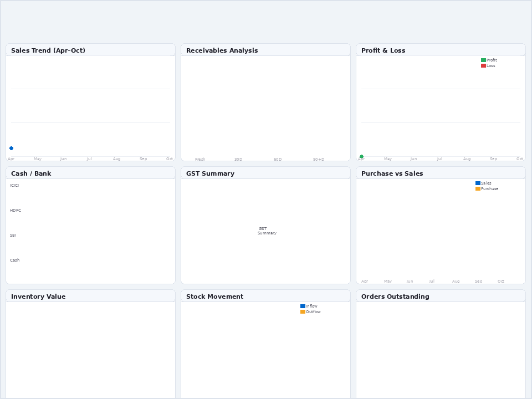This screenshot has height=399, width=532.
Task: Click the Inventory Value panel title
Action: (38, 296)
